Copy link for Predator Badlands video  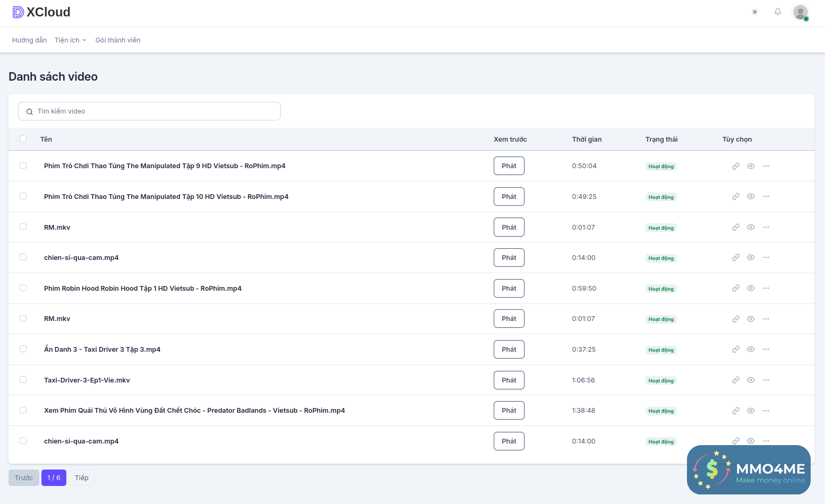coord(736,411)
